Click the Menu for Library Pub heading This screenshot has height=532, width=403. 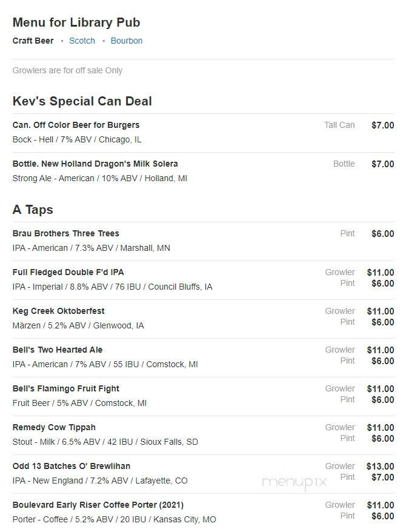76,22
